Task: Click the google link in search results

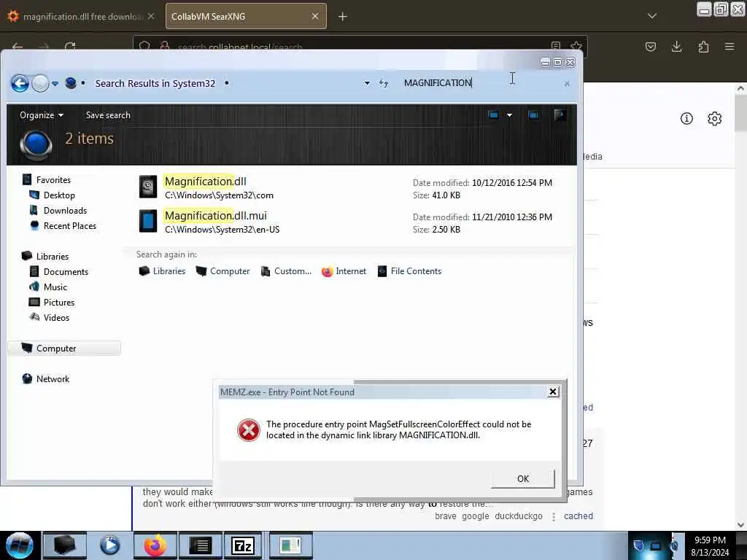Action: [x=476, y=516]
